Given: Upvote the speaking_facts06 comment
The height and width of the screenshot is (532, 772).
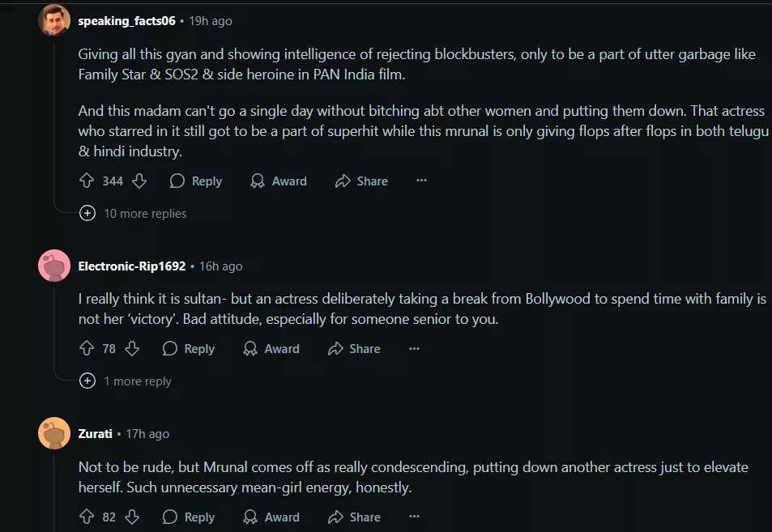Looking at the screenshot, I should (x=87, y=181).
